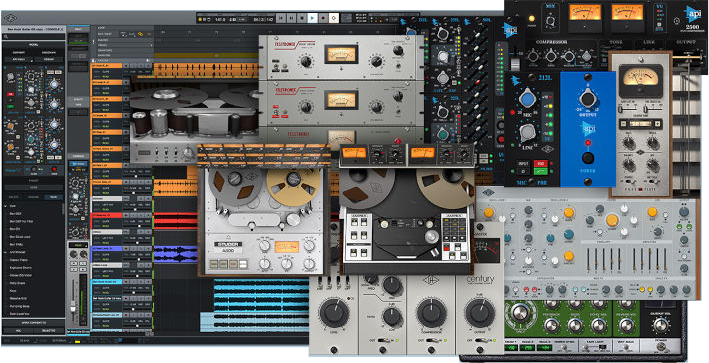The image size is (709, 363).
Task: Click the large silver knob on the green tape echo
Action: (520, 312)
